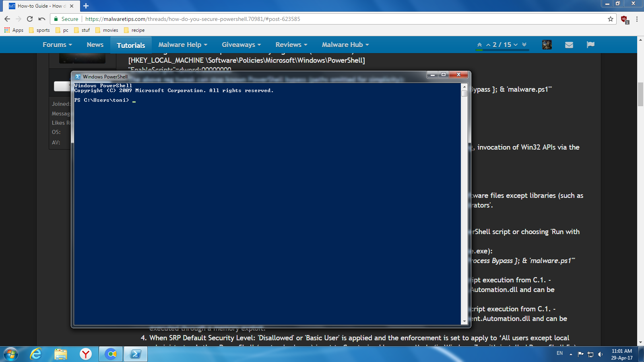Expand the Forums dropdown menu
The image size is (644, 362).
[x=58, y=45]
